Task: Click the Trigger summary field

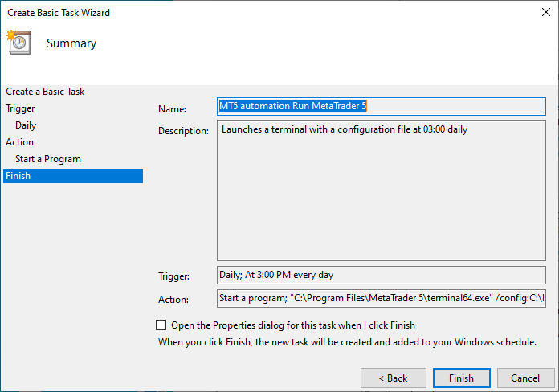Action: 382,275
